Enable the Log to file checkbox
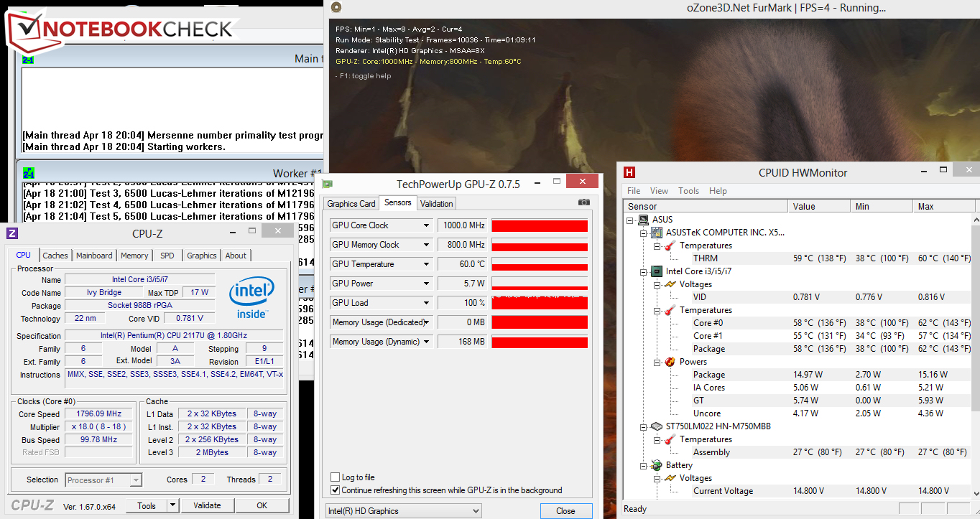This screenshot has width=980, height=519. pyautogui.click(x=336, y=477)
